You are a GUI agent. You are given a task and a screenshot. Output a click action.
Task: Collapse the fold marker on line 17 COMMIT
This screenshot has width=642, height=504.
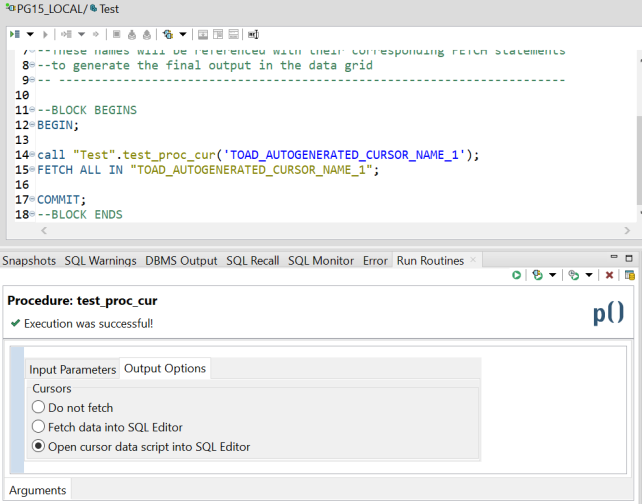[x=32, y=199]
